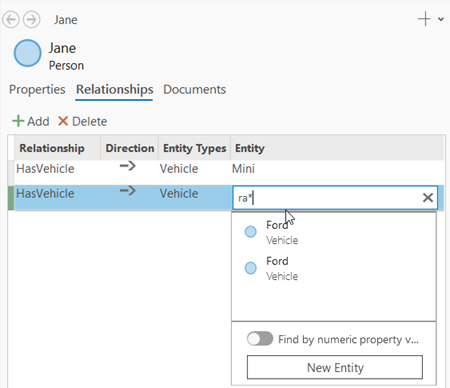Go forward with the right arrow button
This screenshot has height=388, width=450.
tap(32, 20)
